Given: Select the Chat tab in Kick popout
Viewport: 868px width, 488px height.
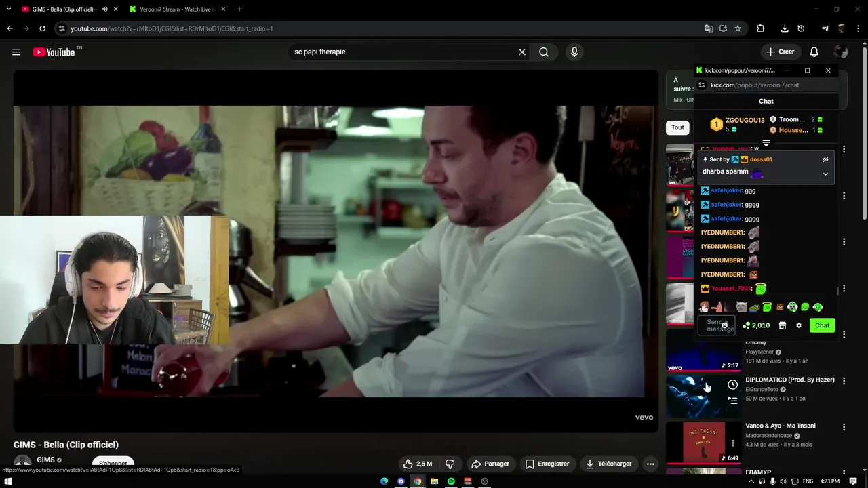Looking at the screenshot, I should (766, 101).
